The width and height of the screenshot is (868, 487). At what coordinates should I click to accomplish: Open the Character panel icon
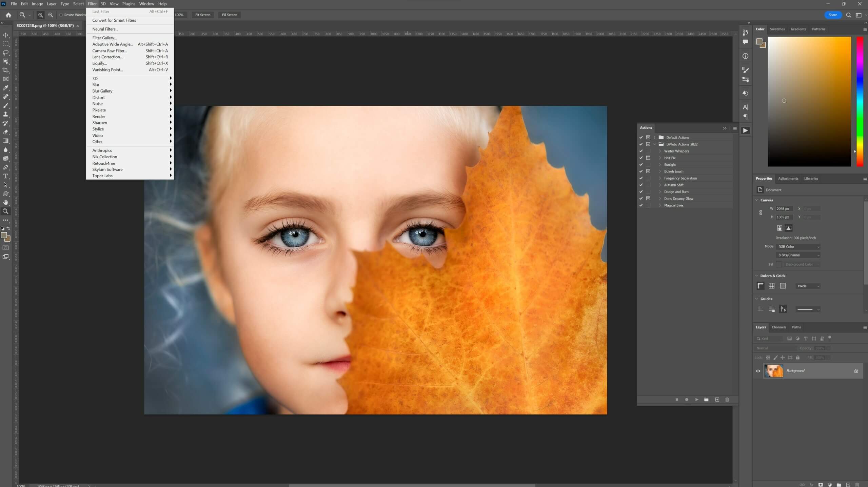click(745, 107)
